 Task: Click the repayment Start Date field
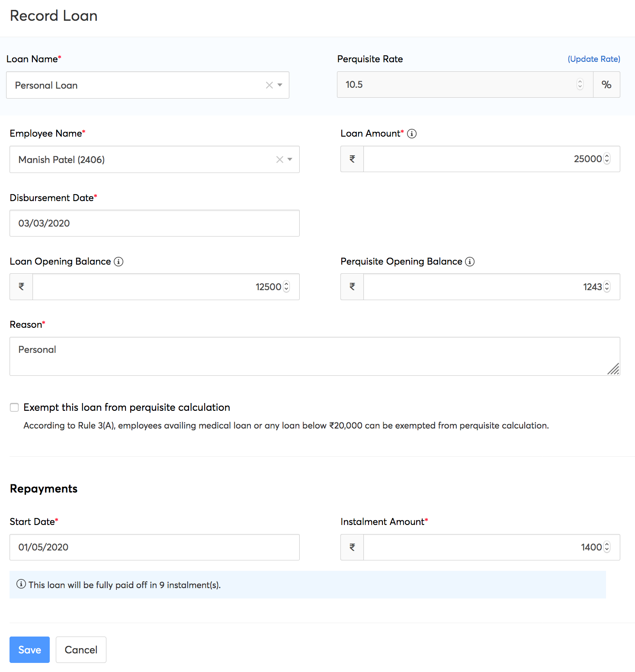point(154,547)
